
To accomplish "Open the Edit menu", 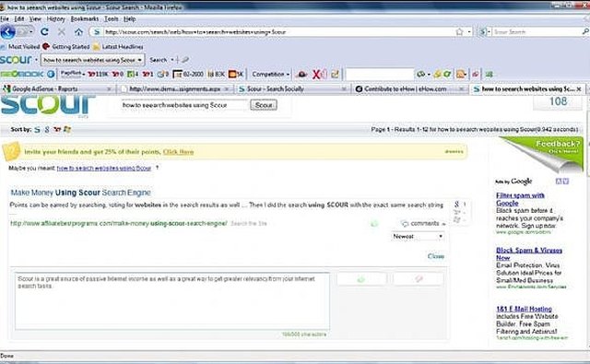I will 18,18.
